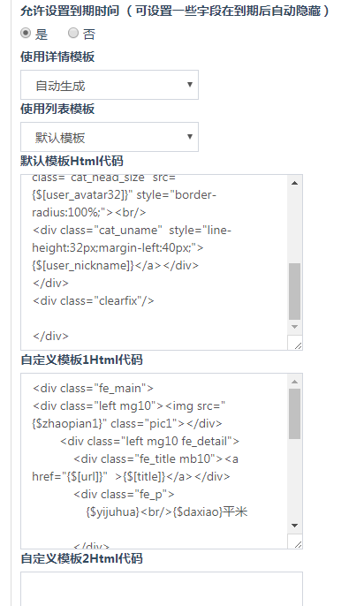364x606 pixels.
Task: Click resize grip of 自定义模板1Html代码 textarea
Action: click(x=298, y=544)
